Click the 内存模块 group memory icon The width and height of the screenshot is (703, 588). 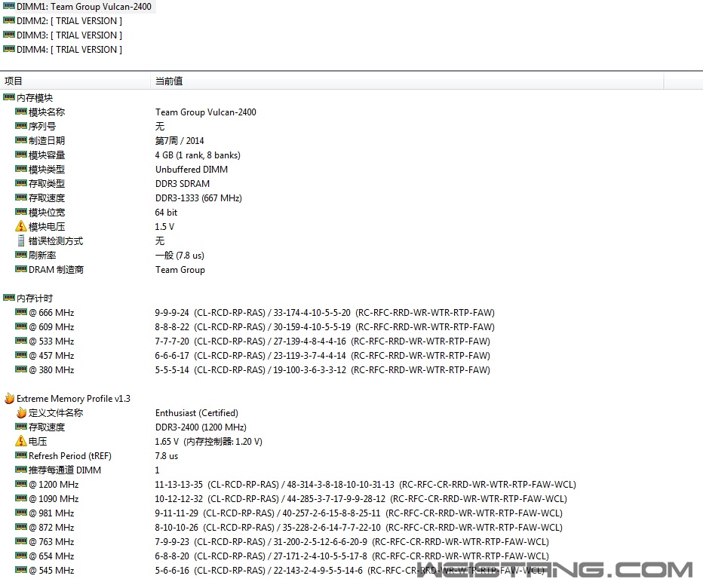tap(9, 98)
